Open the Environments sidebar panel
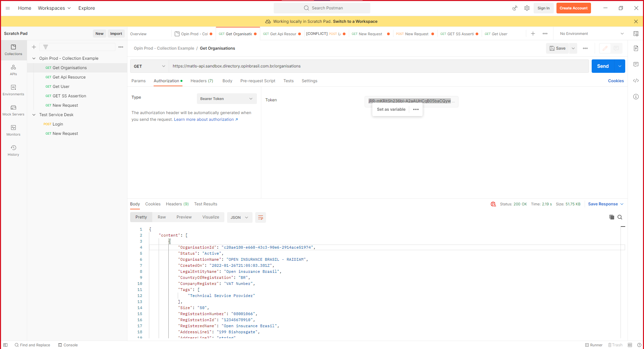The height and width of the screenshot is (349, 644). (13, 90)
